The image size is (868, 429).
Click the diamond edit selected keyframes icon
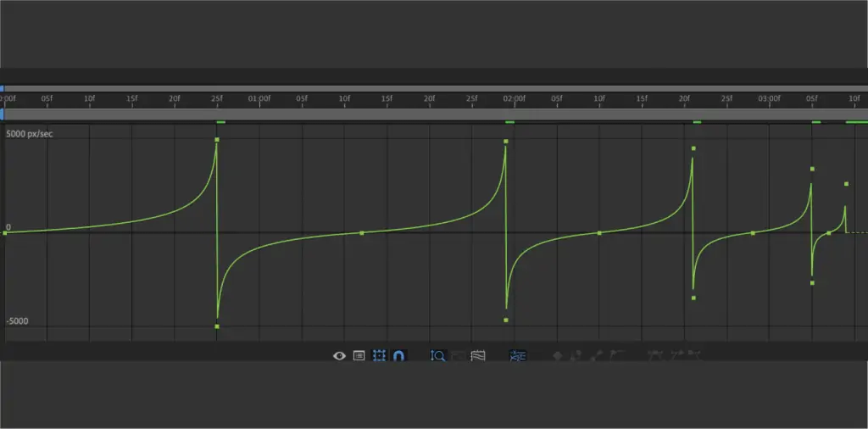[558, 356]
